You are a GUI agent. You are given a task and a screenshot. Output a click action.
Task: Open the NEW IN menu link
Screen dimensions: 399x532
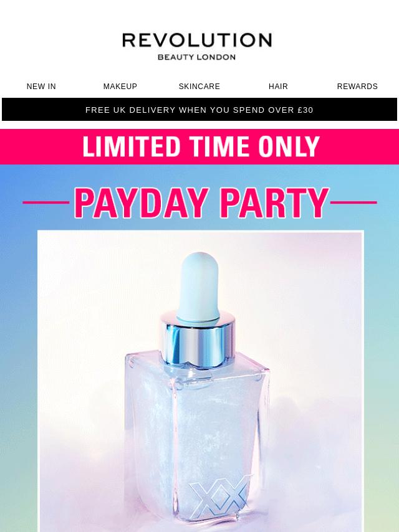[41, 87]
